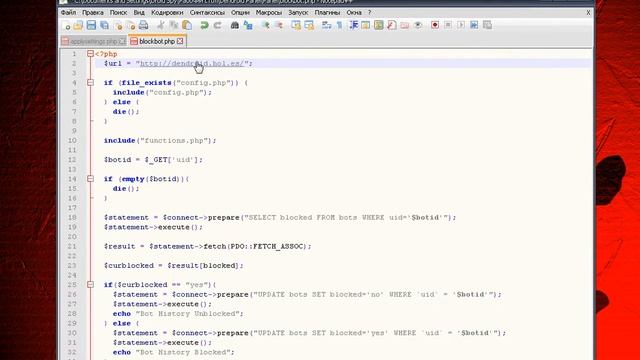Click the Zoom Out toolbar icon
The image size is (640, 360).
tap(279, 25)
